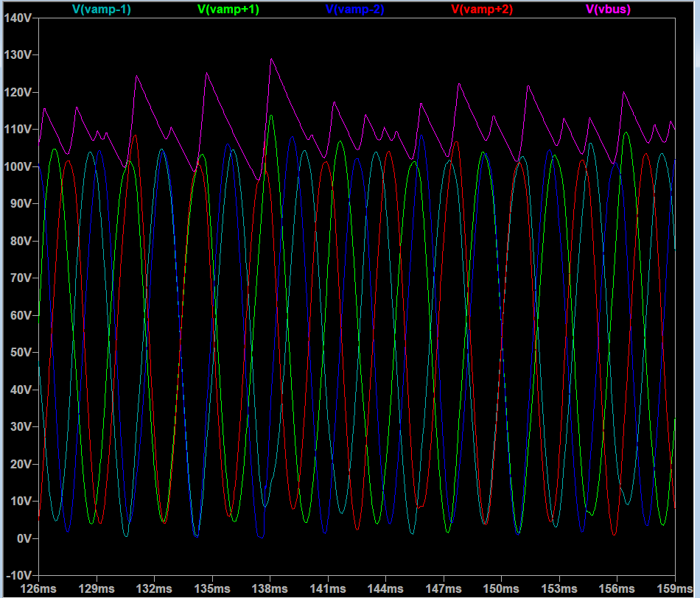Click the 156ms horizontal axis label
Image resolution: width=700 pixels, height=598 pixels.
[x=617, y=589]
